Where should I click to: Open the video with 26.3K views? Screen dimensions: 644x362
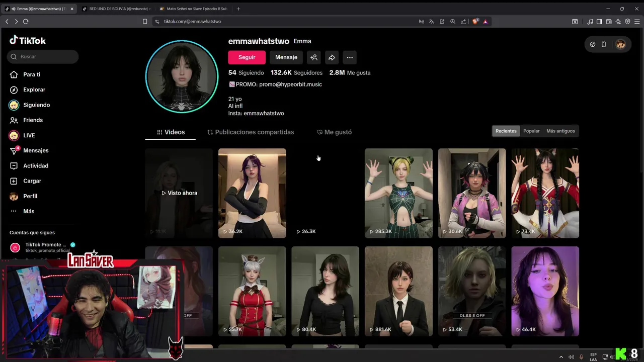pyautogui.click(x=325, y=193)
